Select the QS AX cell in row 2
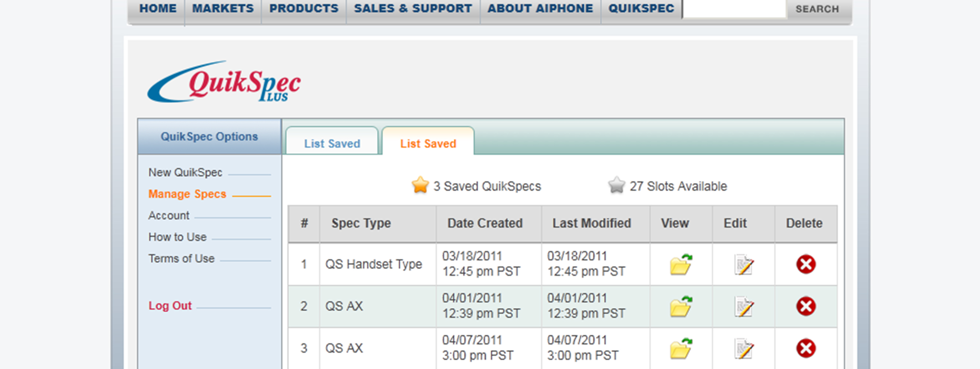Viewport: 980px width, 369px height. [x=378, y=306]
